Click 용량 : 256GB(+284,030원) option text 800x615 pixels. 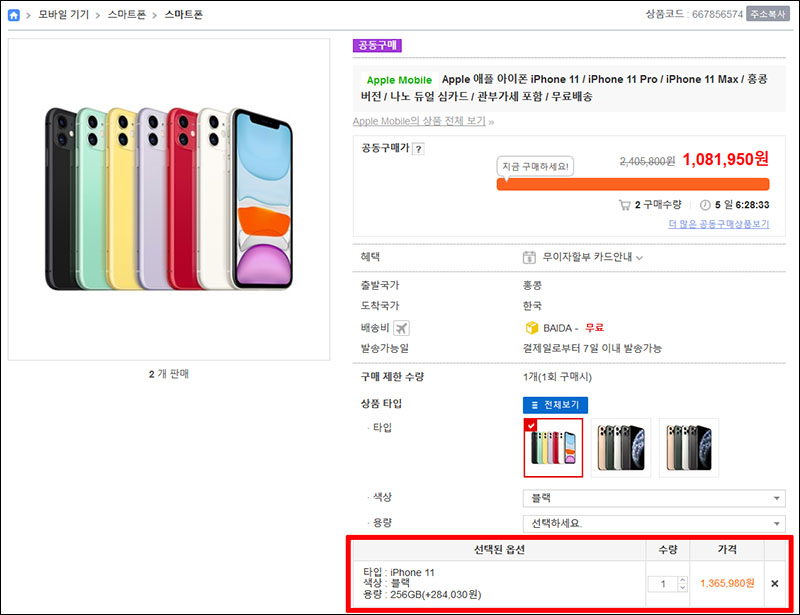pyautogui.click(x=422, y=595)
